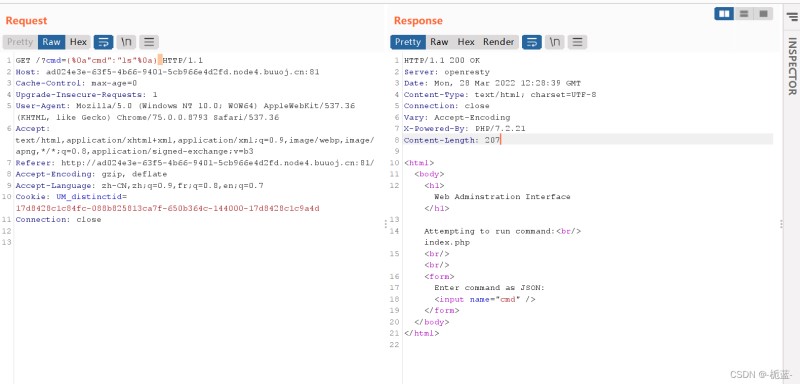The width and height of the screenshot is (800, 384).
Task: Open Request panel hamburger options menu
Action: [148, 42]
